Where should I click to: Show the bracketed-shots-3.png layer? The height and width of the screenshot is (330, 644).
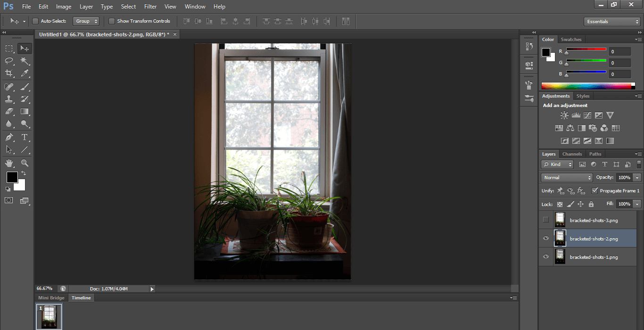coord(546,220)
